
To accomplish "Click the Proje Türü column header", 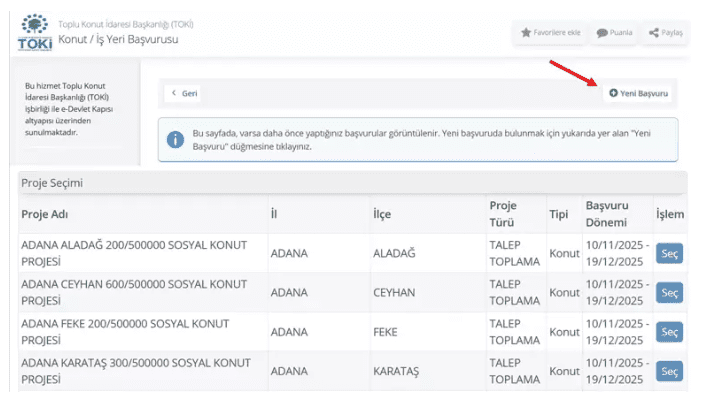I will point(503,214).
